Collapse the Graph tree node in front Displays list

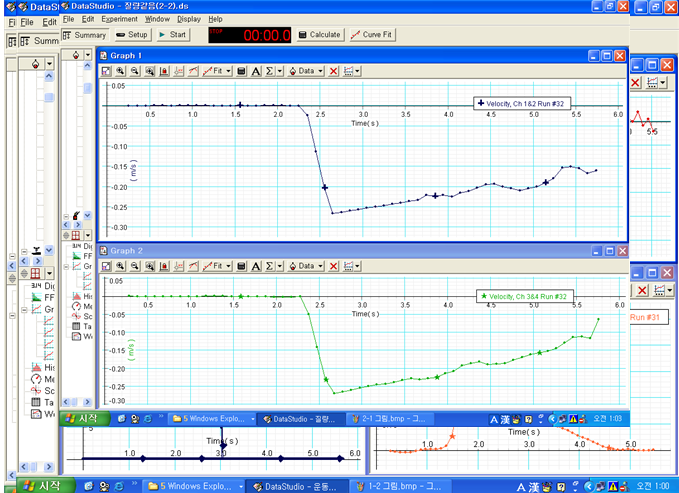click(66, 266)
